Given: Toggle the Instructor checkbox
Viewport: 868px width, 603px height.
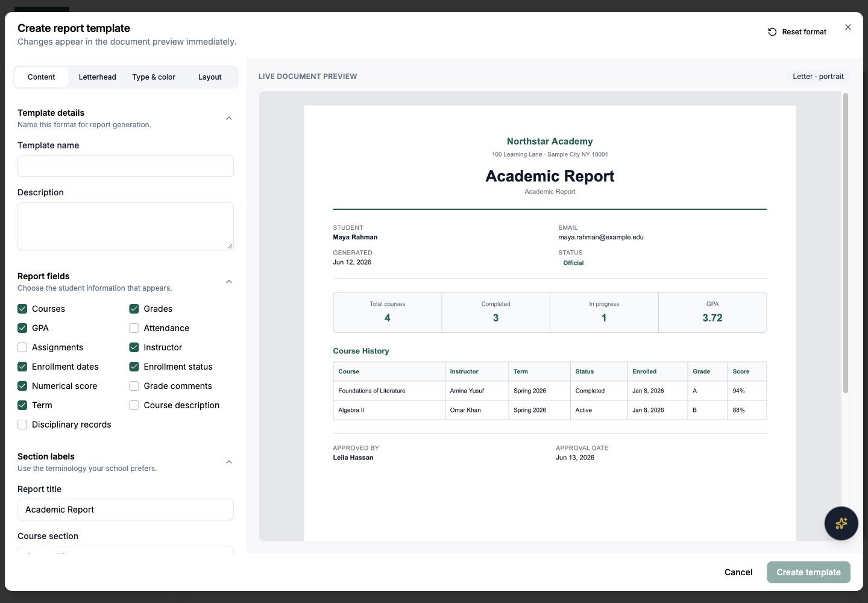Looking at the screenshot, I should [134, 347].
